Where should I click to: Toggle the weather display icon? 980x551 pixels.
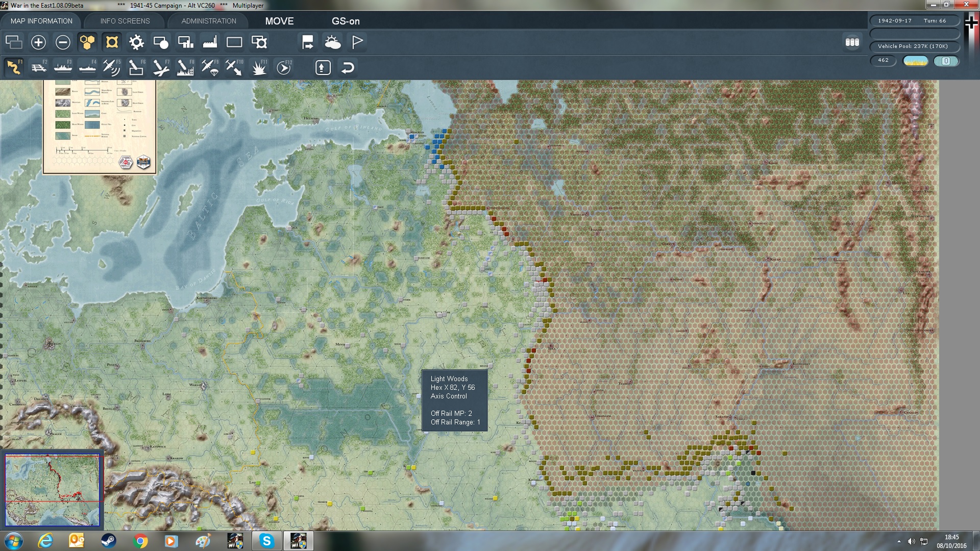332,42
